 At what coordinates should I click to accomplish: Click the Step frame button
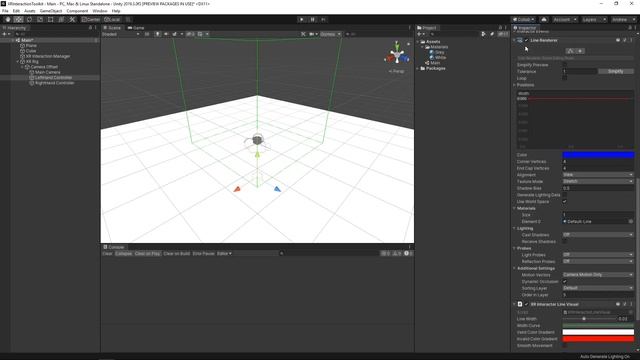tap(323, 20)
